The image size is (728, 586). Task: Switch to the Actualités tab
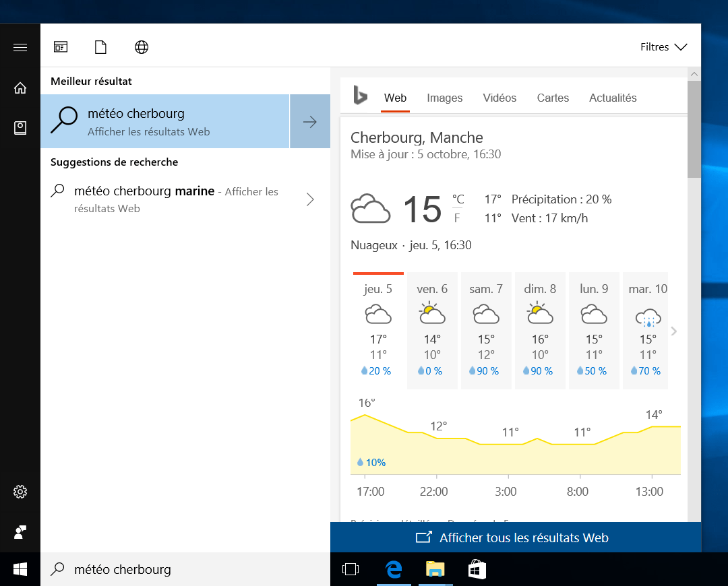(613, 98)
